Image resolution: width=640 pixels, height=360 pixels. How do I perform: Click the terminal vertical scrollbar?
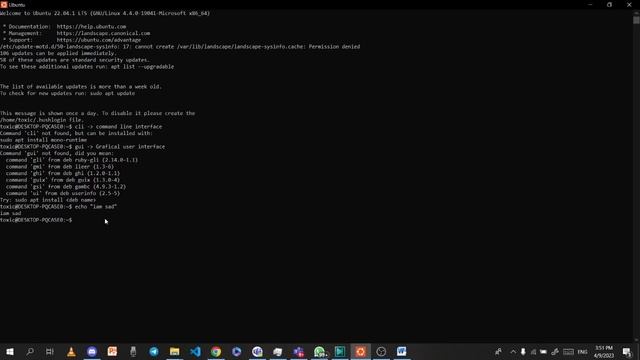pyautogui.click(x=636, y=176)
